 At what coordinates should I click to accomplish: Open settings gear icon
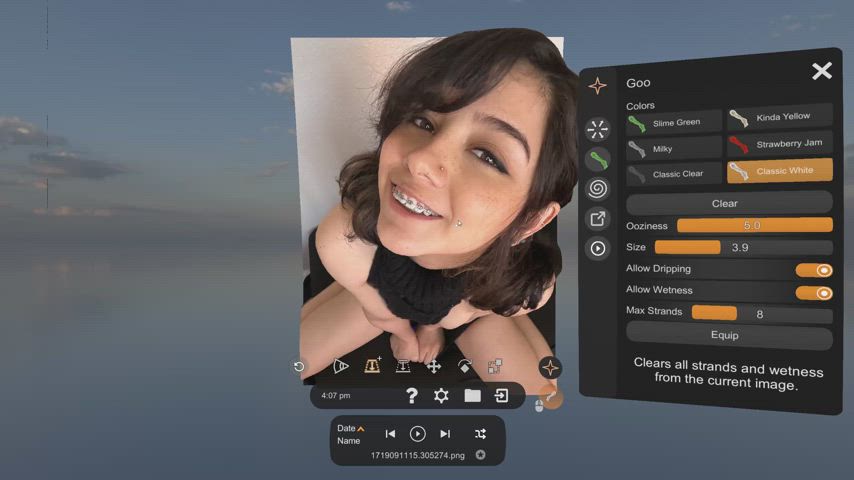441,396
